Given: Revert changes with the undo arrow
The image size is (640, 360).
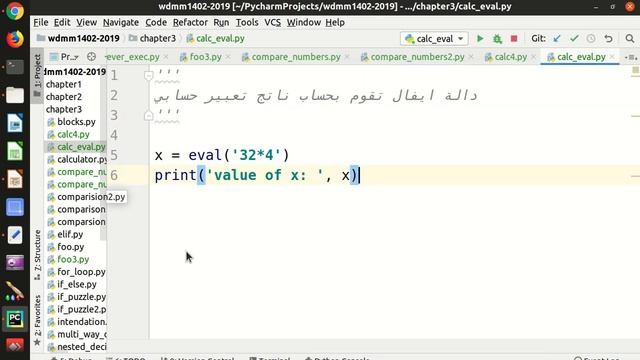Looking at the screenshot, I should [608, 39].
